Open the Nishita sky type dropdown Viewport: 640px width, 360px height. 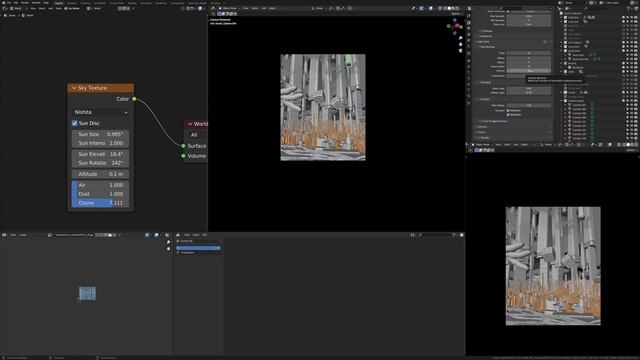point(101,112)
